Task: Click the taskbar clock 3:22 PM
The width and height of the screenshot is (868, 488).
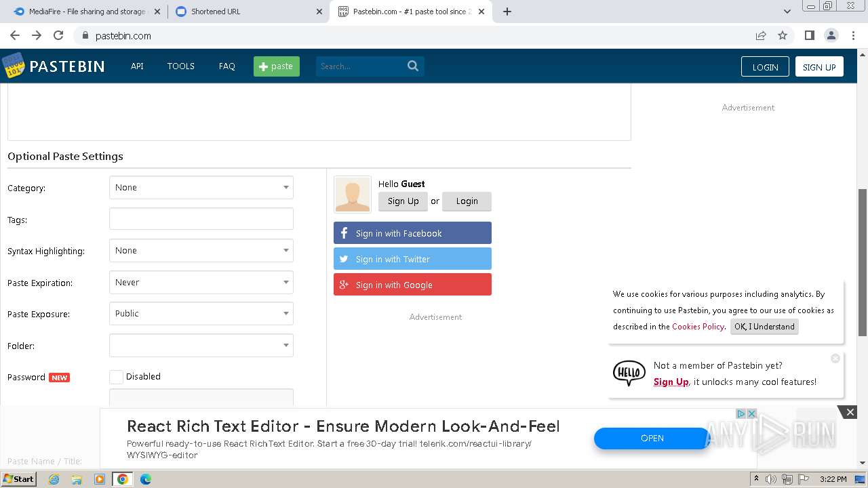Action: [833, 479]
